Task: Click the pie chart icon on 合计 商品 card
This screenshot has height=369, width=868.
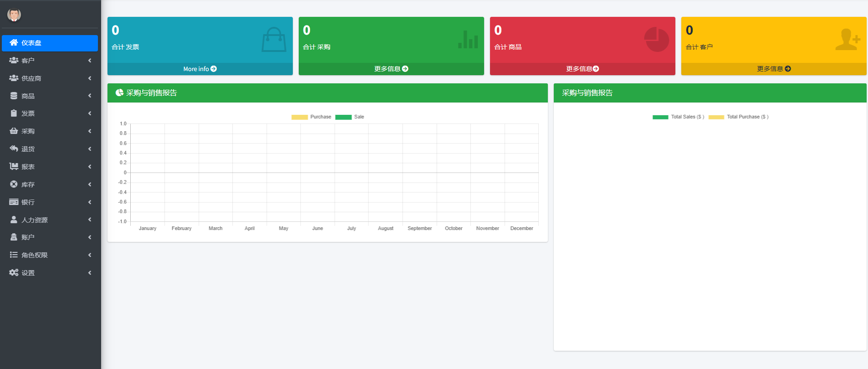Action: click(x=656, y=40)
